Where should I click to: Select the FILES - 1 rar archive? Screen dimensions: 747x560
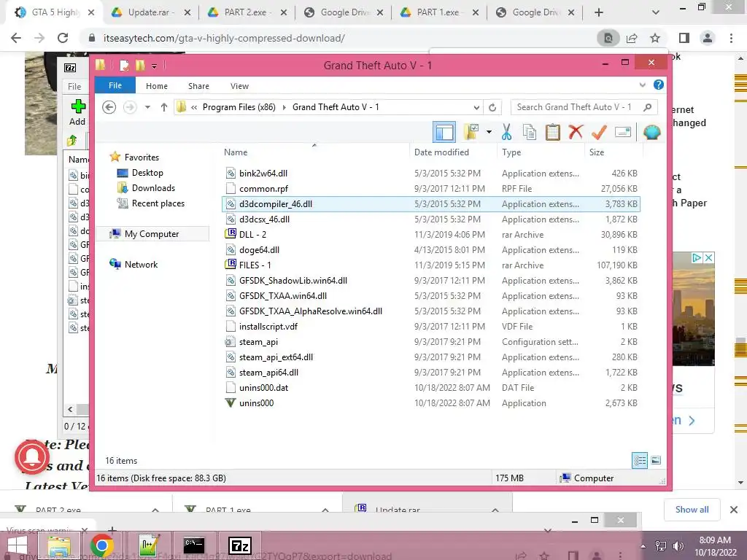255,265
